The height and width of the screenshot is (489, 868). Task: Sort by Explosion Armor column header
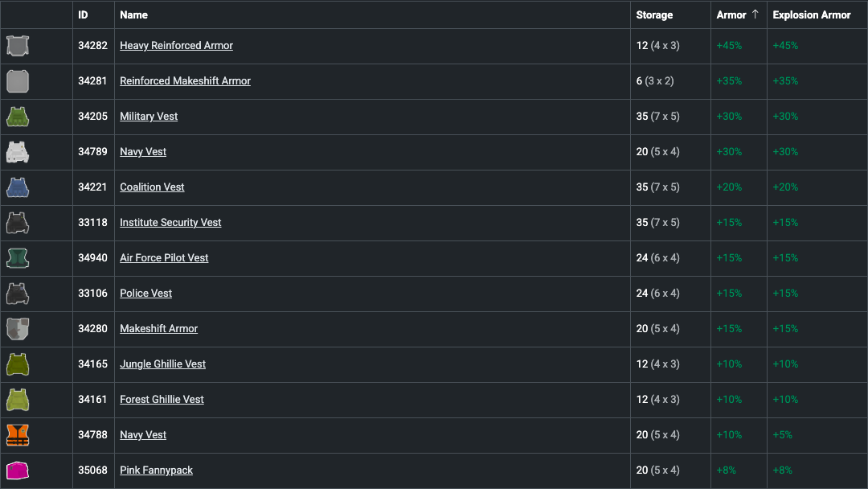click(x=811, y=14)
